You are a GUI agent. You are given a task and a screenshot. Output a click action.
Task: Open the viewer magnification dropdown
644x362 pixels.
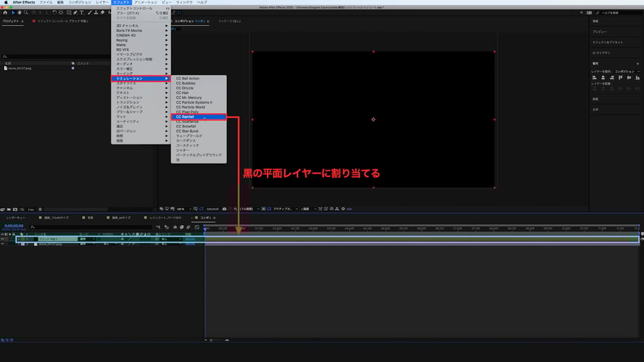(182, 209)
